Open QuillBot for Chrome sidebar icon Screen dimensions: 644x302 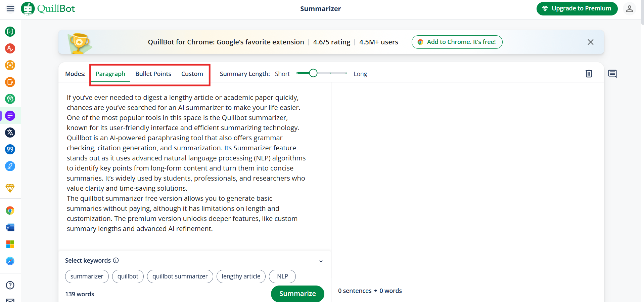pyautogui.click(x=10, y=211)
